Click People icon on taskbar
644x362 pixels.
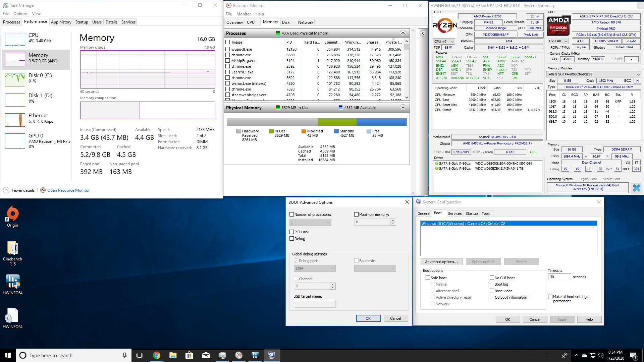(565, 355)
